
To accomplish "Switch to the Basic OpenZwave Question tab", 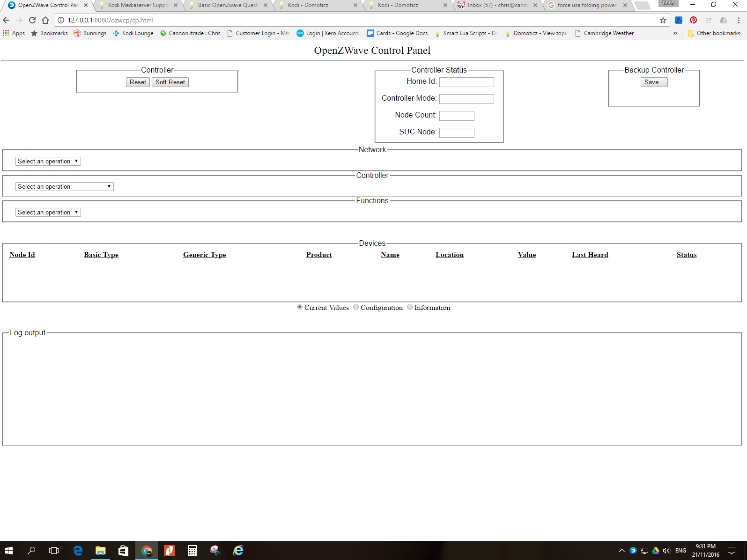I will tap(227, 5).
